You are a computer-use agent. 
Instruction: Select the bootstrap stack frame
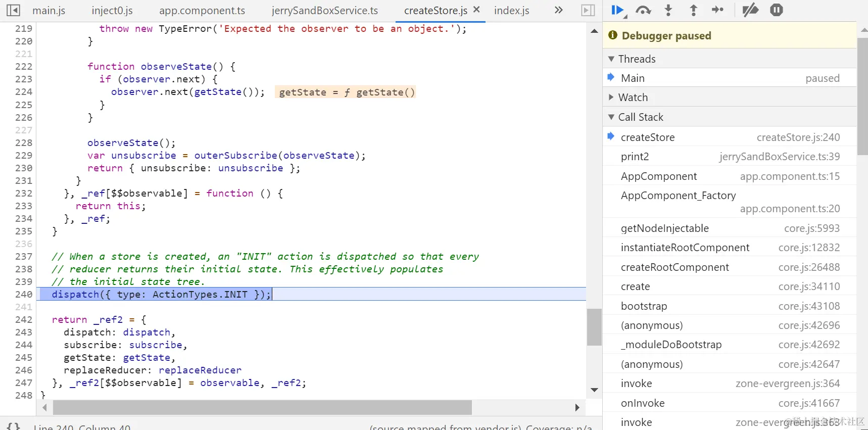point(730,306)
